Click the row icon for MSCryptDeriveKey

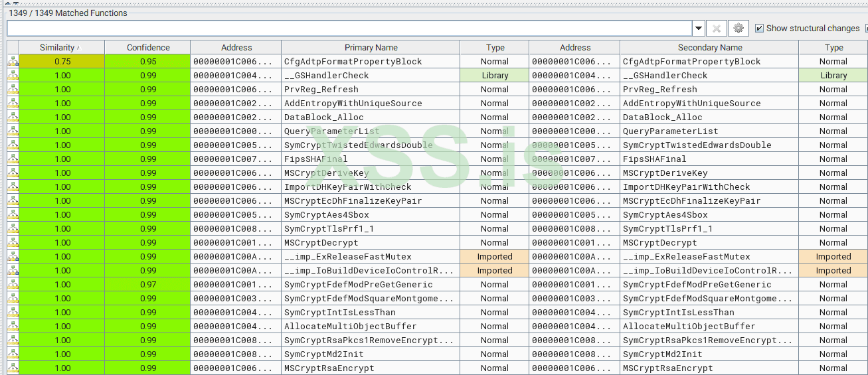[13, 173]
